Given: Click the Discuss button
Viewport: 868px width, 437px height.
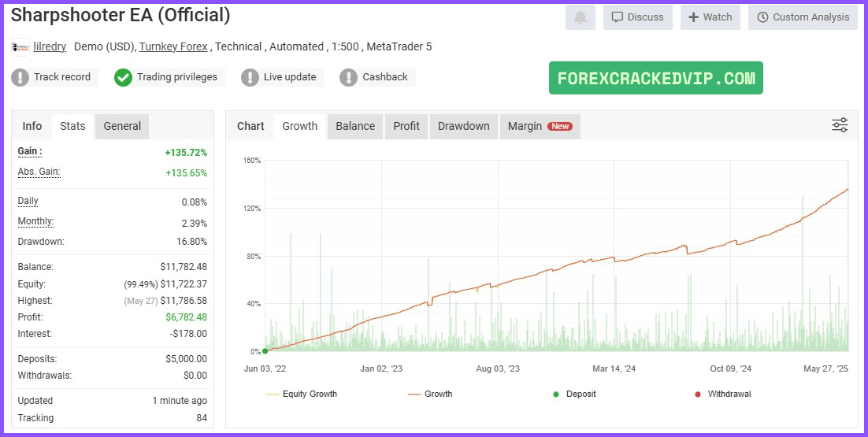Looking at the screenshot, I should [638, 17].
